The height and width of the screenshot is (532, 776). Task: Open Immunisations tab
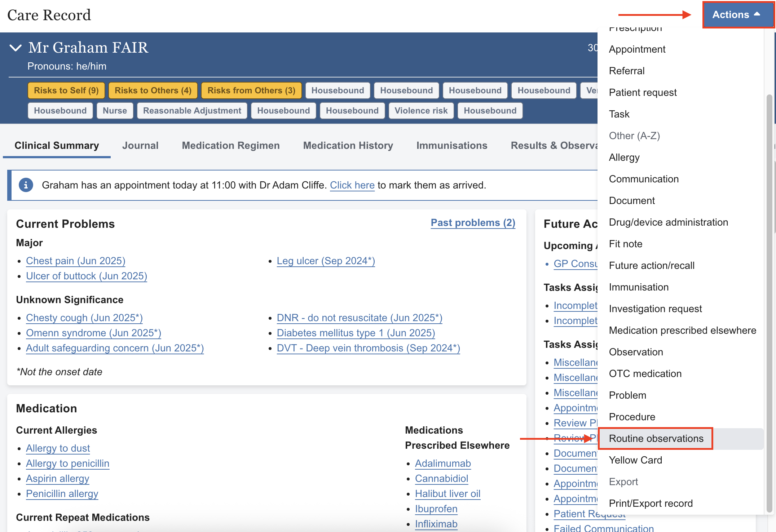(x=451, y=145)
